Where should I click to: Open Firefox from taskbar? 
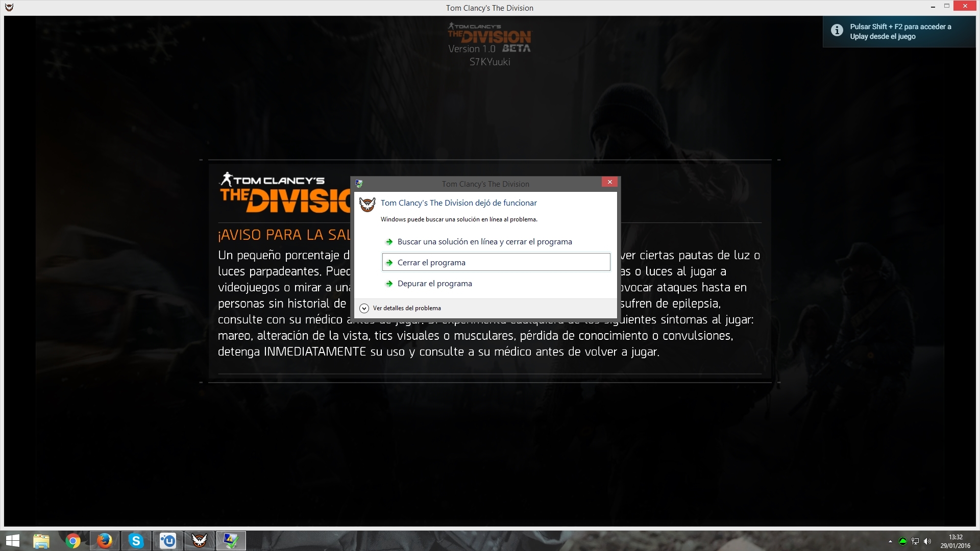pyautogui.click(x=105, y=541)
